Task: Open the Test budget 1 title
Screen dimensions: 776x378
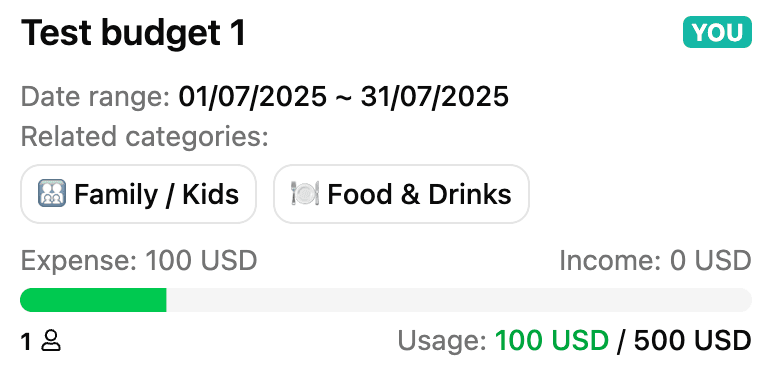Action: [x=133, y=33]
